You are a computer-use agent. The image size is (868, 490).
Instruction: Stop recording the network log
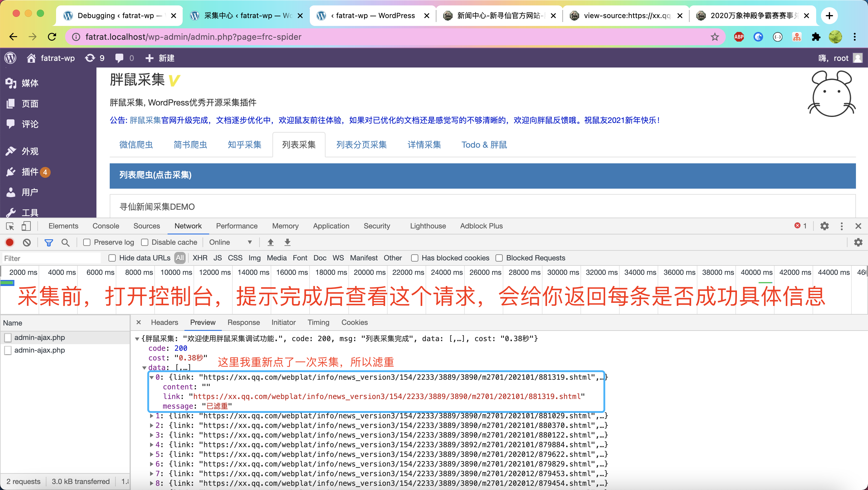pyautogui.click(x=10, y=242)
